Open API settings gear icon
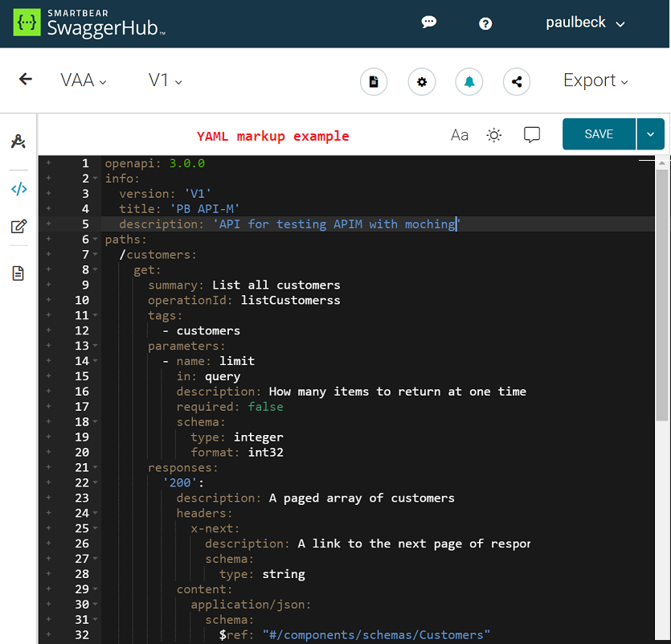The image size is (671, 644). point(422,81)
